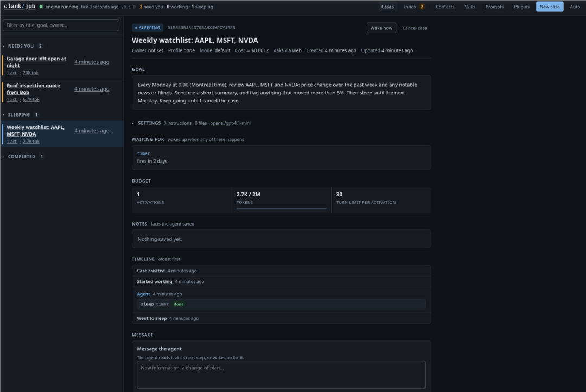This screenshot has width=586, height=392.
Task: Focus the filter by title input
Action: click(61, 25)
